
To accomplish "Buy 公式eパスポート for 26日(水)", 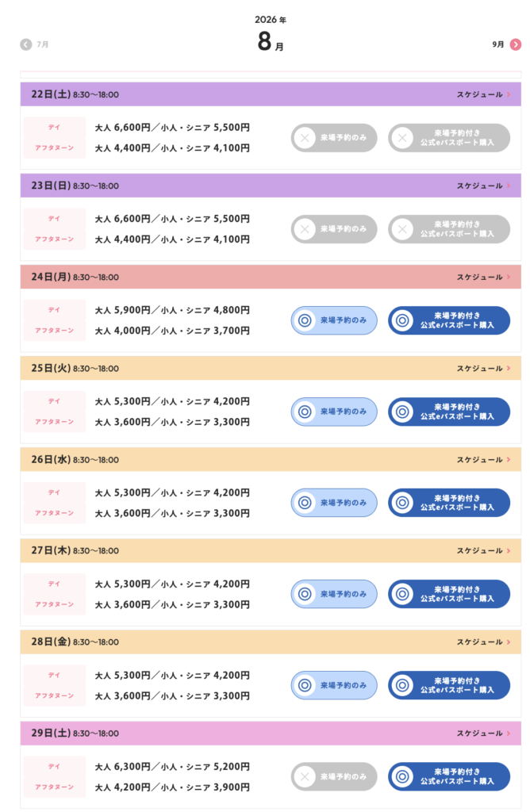I will [449, 503].
